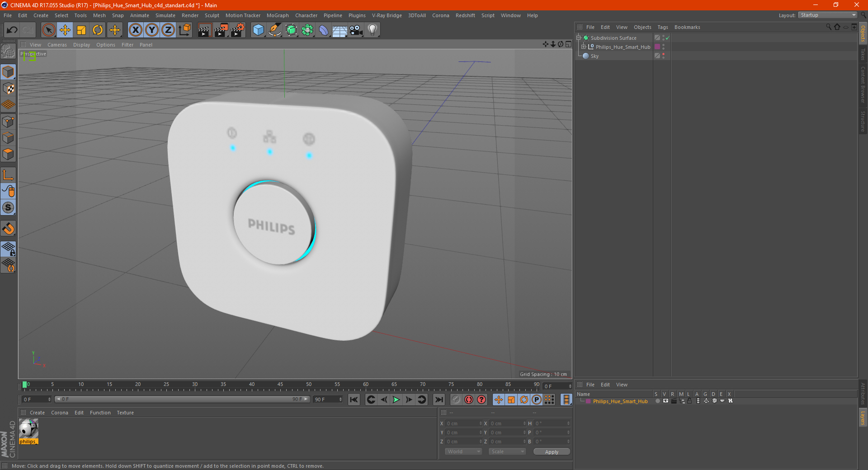Click the Bend deformer icon
Image resolution: width=868 pixels, height=470 pixels.
tap(324, 30)
